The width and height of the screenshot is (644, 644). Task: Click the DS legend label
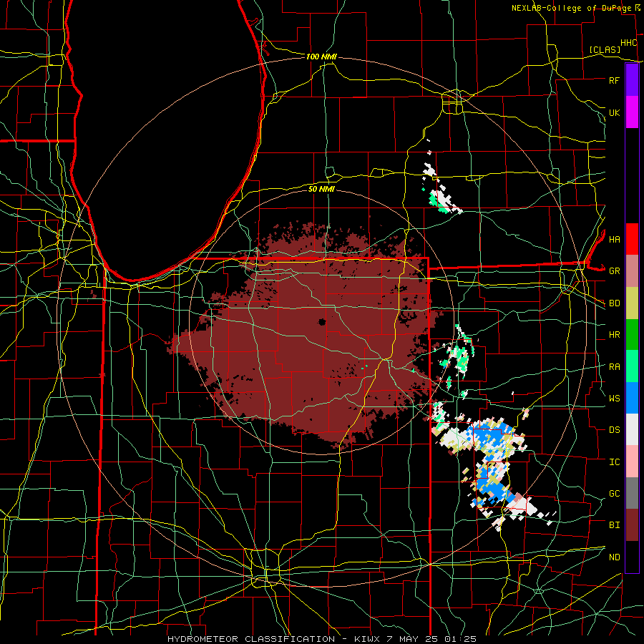point(614,429)
